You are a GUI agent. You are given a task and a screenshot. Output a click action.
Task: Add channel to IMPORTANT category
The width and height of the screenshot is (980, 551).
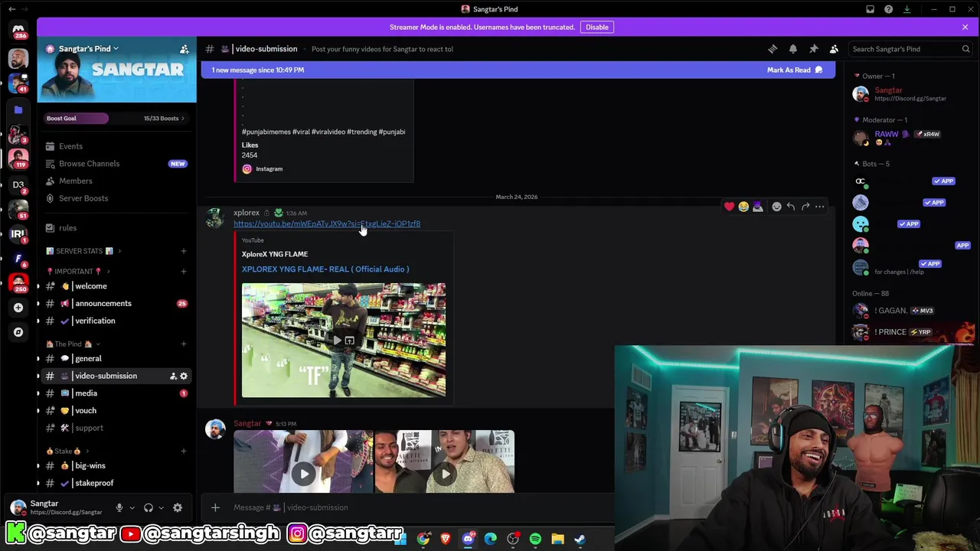pos(183,271)
